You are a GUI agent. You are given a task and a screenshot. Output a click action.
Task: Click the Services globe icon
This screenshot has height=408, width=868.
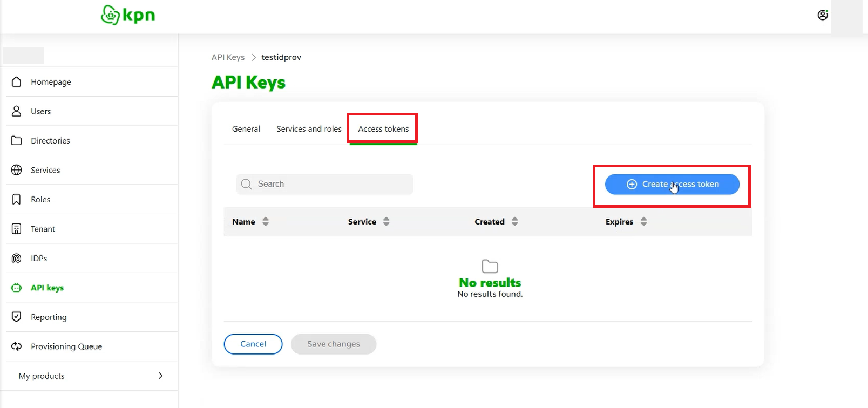click(x=17, y=170)
